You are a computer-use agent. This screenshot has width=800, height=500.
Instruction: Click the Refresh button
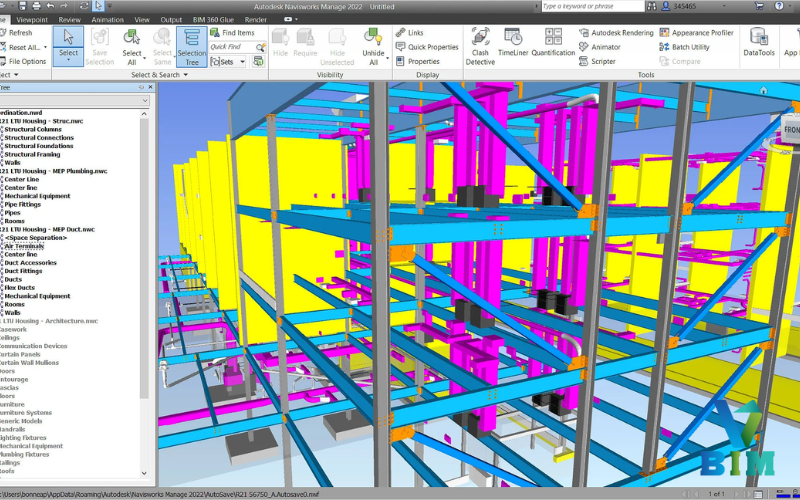tap(16, 33)
